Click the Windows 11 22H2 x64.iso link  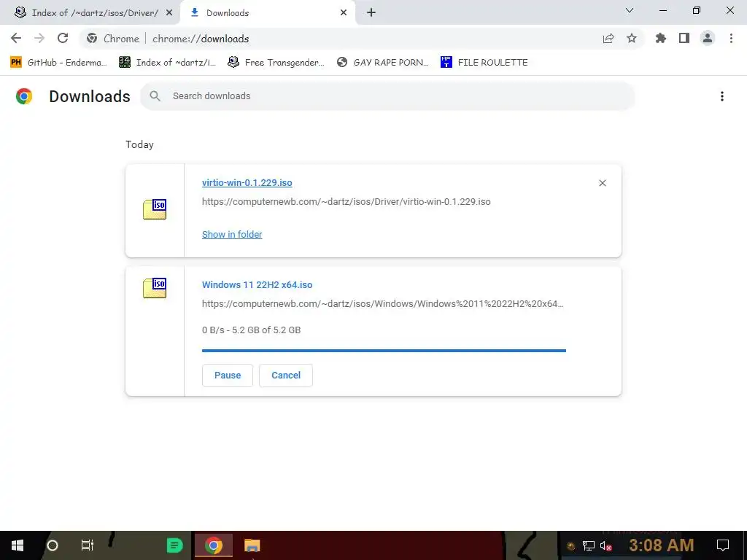(x=258, y=285)
